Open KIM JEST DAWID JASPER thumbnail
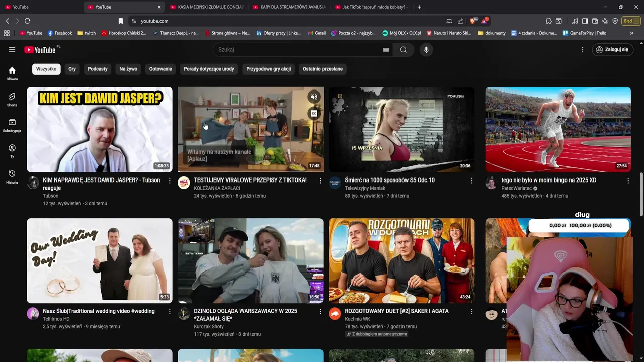This screenshot has width=644, height=362. click(100, 130)
